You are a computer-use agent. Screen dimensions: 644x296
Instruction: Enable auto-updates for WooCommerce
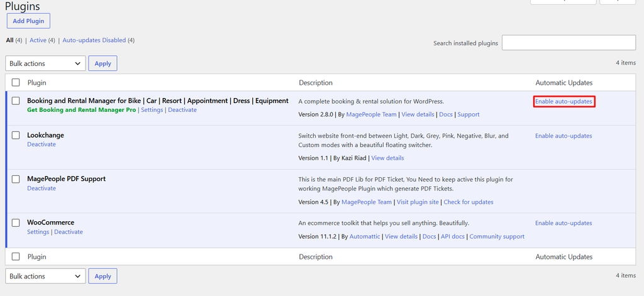(x=563, y=223)
